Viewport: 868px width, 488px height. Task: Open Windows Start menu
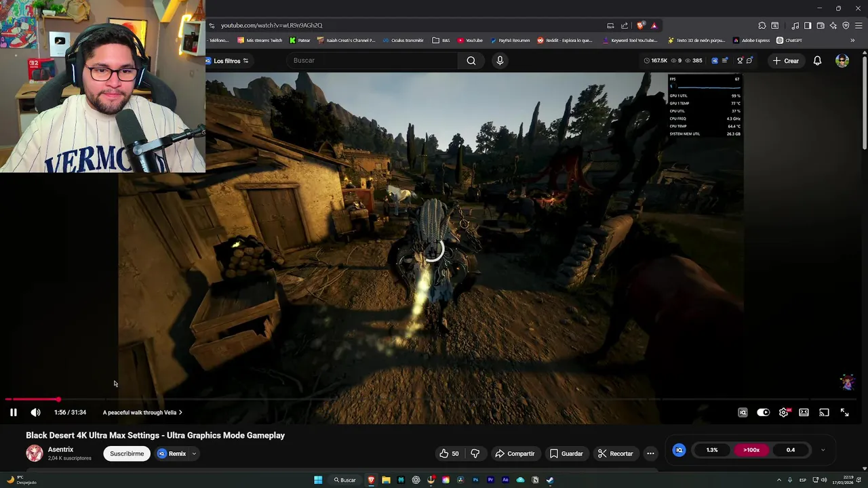(318, 480)
